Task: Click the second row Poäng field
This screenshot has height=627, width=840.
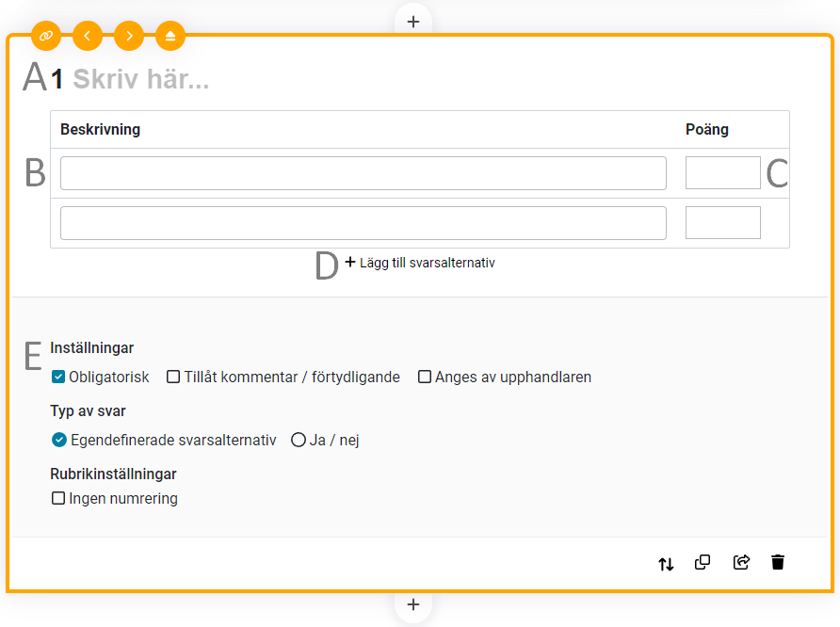Action: pos(722,223)
